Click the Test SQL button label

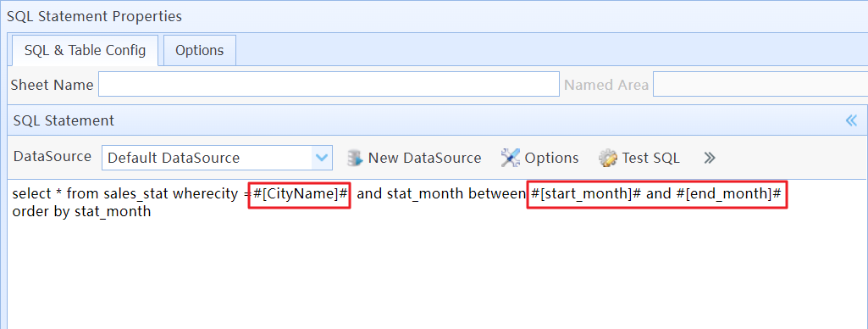point(651,159)
